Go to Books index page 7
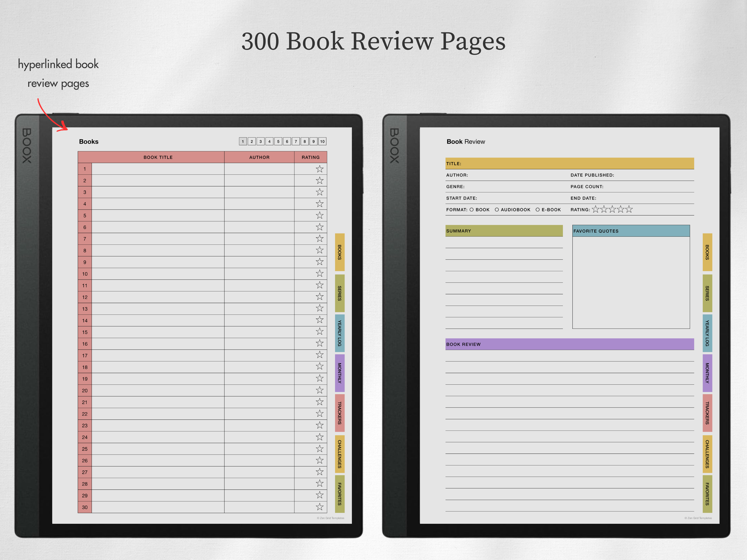 pyautogui.click(x=296, y=142)
